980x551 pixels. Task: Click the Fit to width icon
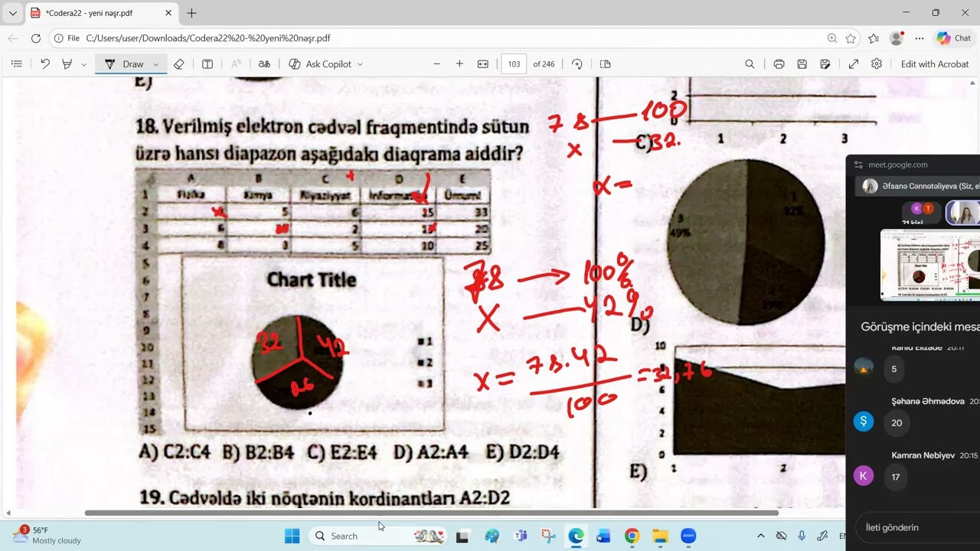pyautogui.click(x=483, y=64)
